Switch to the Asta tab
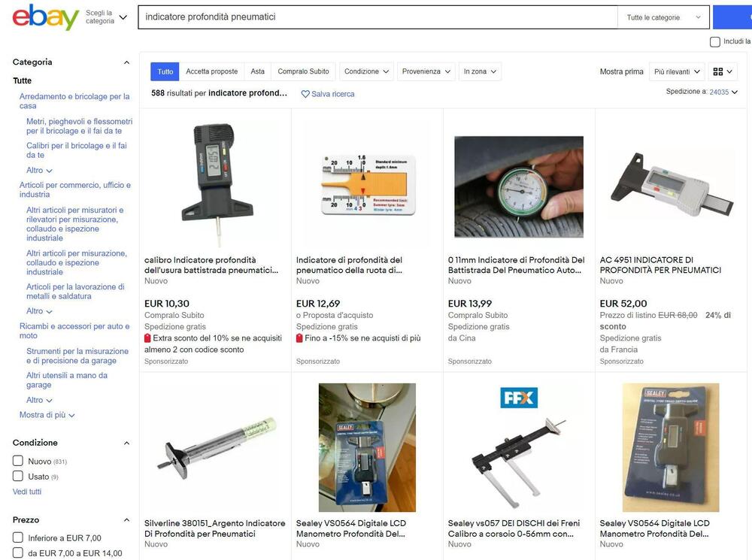Viewport: 752px width, 560px height. pyautogui.click(x=257, y=71)
